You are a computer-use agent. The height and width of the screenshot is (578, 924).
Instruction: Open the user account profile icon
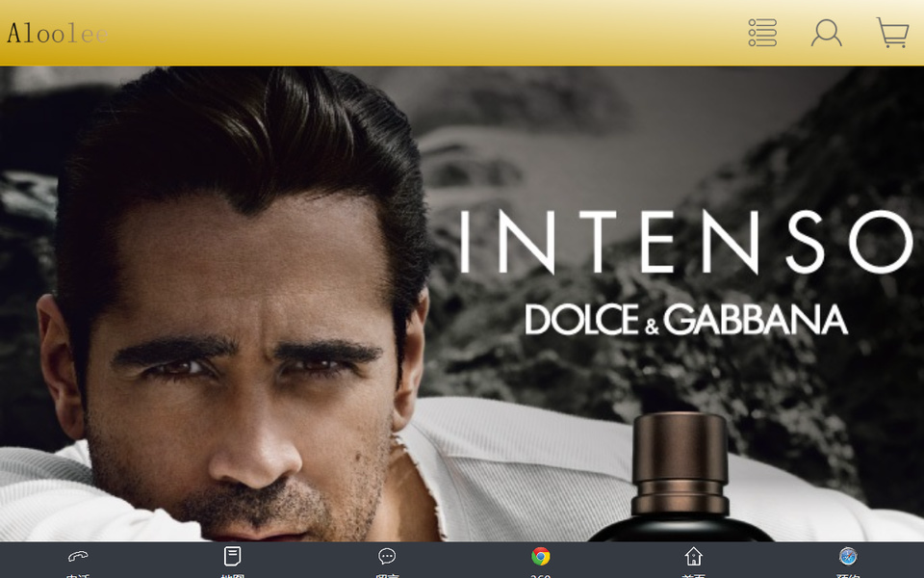pos(826,33)
